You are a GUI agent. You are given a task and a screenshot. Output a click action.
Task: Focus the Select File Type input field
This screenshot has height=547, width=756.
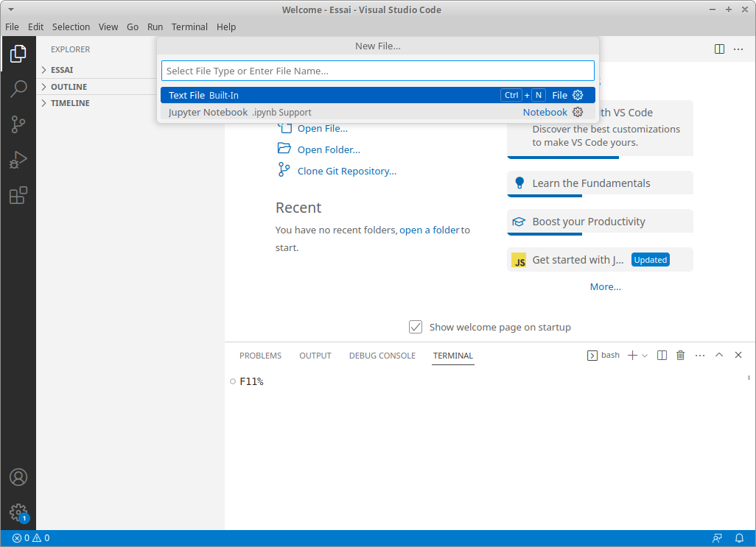(x=378, y=71)
